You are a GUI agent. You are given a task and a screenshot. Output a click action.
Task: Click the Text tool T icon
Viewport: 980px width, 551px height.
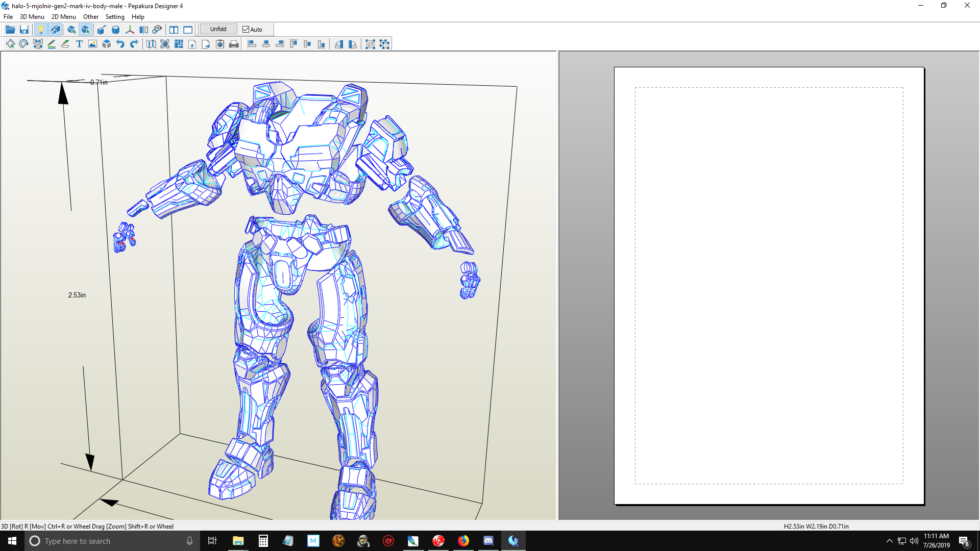[79, 44]
